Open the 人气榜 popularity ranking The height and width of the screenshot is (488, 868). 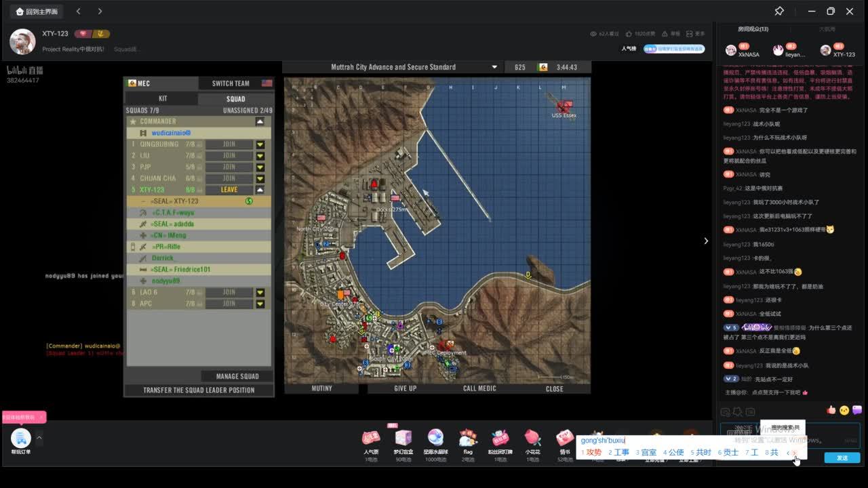(x=629, y=49)
